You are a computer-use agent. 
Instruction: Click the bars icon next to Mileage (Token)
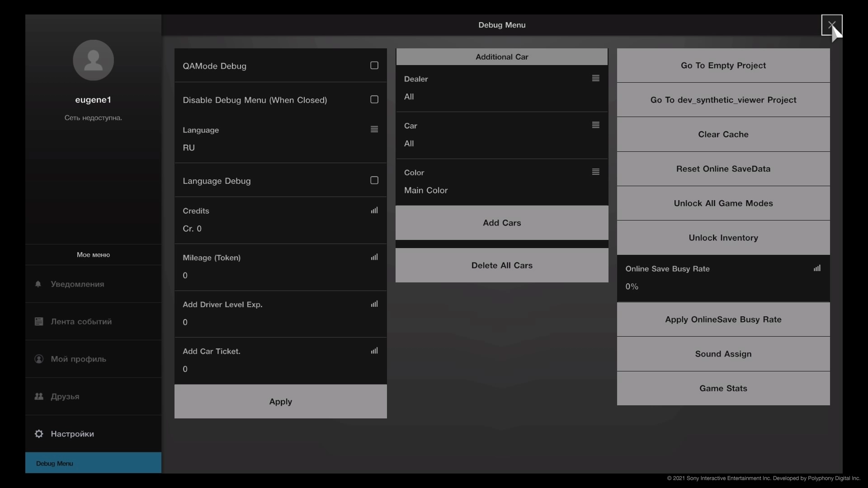[374, 257]
